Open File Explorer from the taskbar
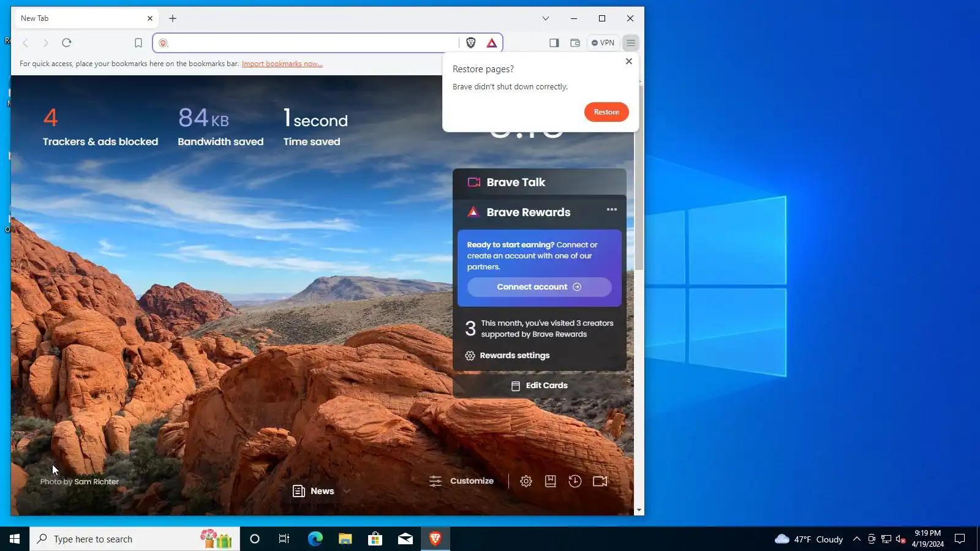The image size is (980, 551). click(345, 539)
